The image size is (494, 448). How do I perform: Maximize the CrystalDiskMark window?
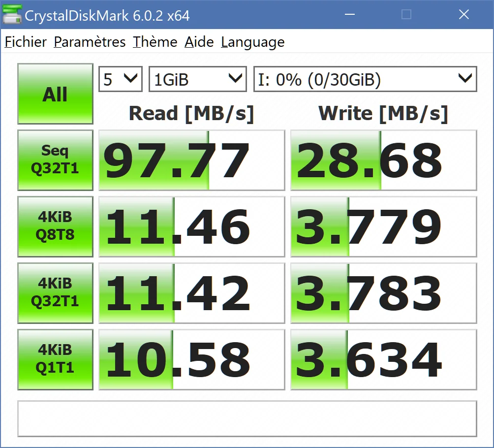[406, 14]
